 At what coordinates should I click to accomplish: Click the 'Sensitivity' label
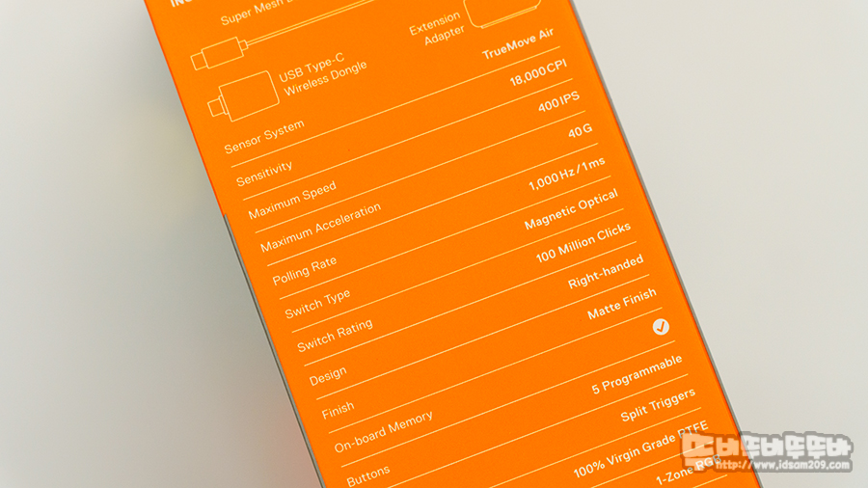[x=264, y=174]
